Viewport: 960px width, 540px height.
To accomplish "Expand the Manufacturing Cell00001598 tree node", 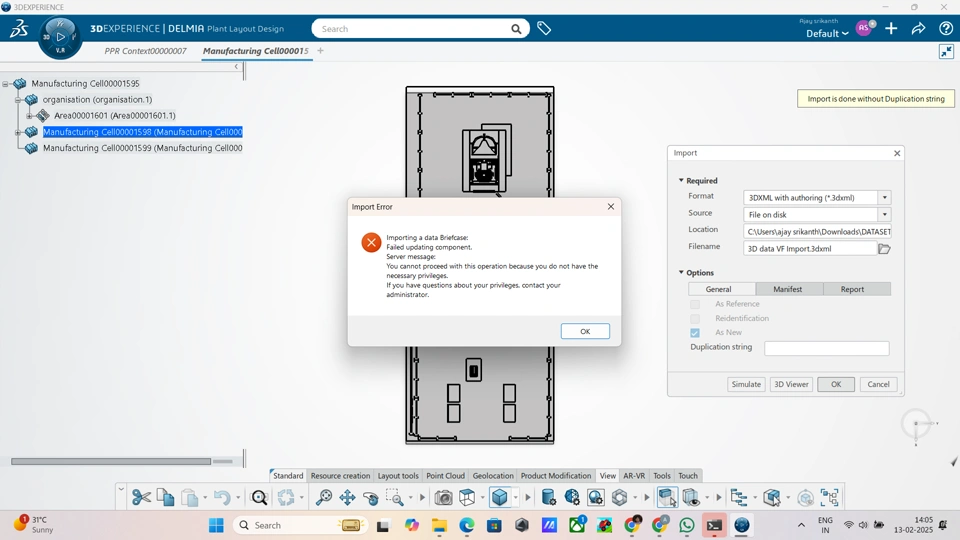I will point(18,132).
